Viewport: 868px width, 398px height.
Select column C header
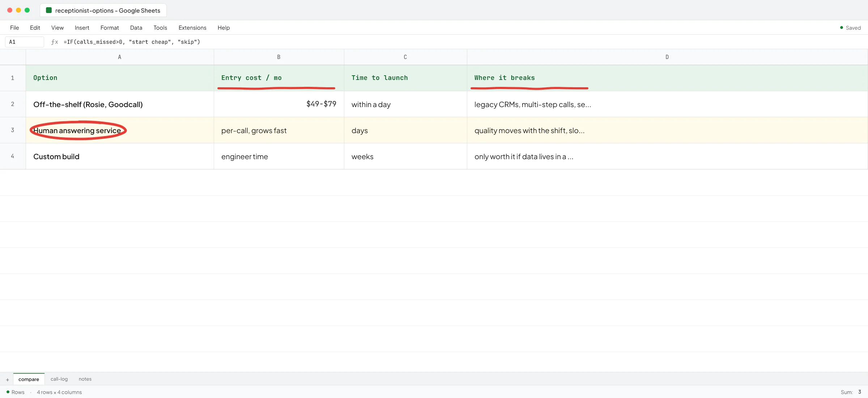(x=405, y=57)
